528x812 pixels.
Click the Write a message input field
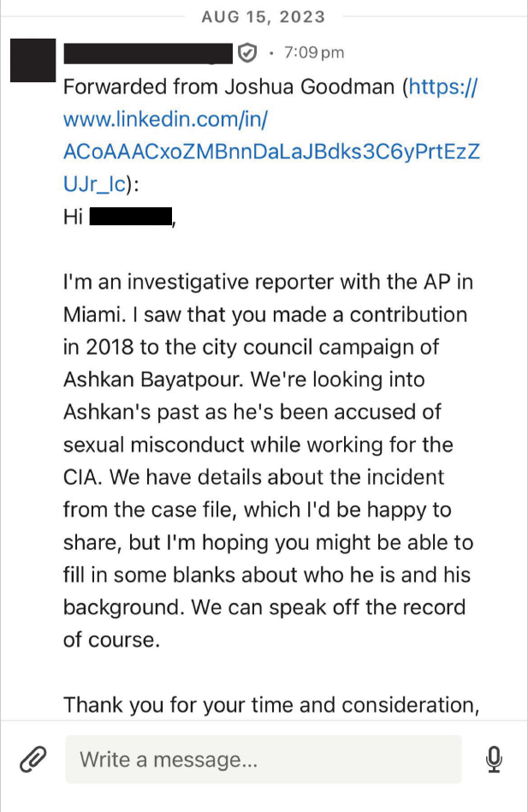[263, 759]
